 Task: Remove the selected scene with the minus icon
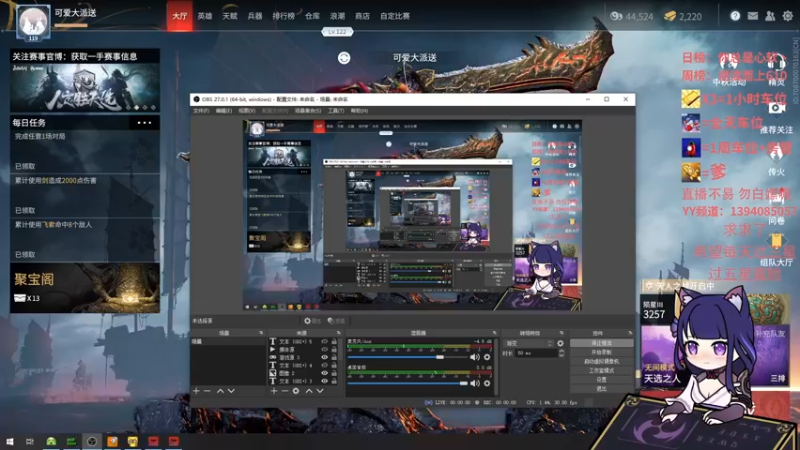point(207,391)
